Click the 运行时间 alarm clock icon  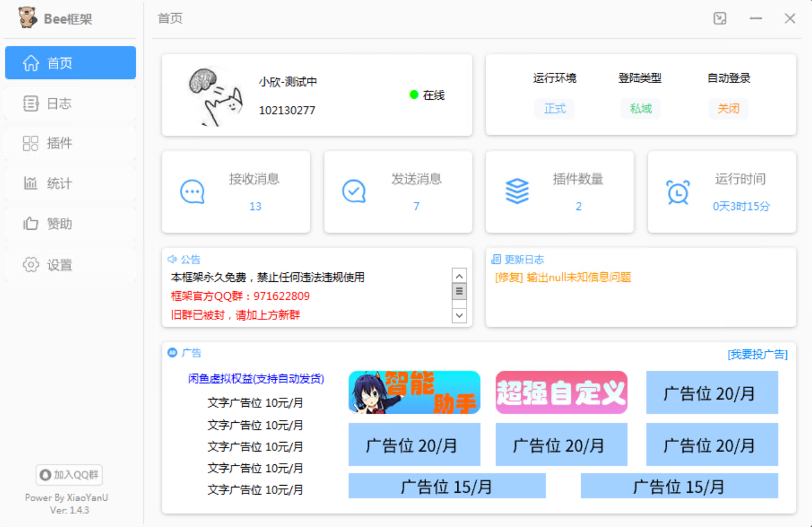[677, 191]
